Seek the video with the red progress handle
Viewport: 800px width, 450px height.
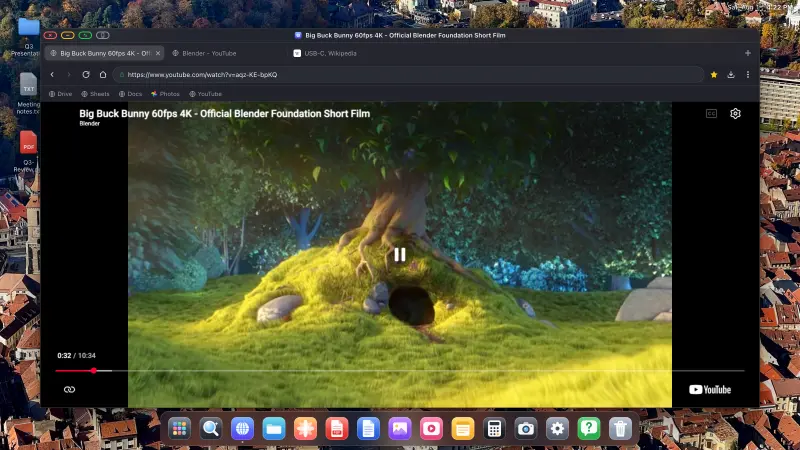[x=94, y=371]
